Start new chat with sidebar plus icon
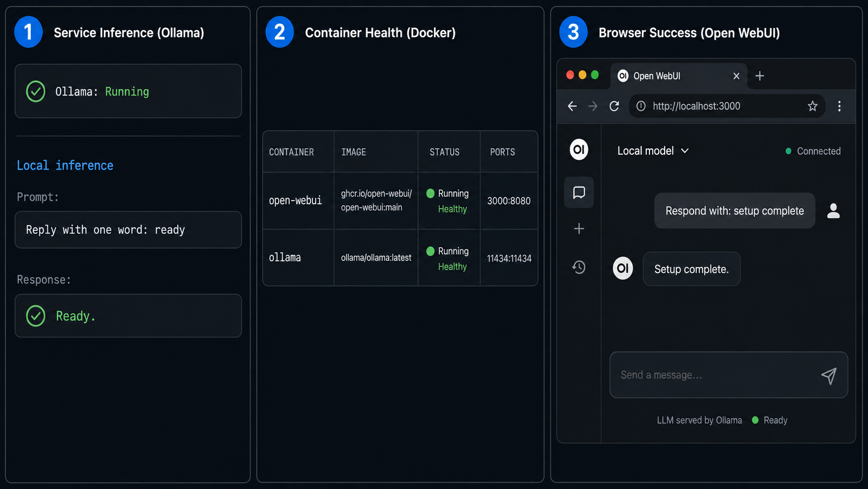The image size is (868, 489). (x=579, y=229)
